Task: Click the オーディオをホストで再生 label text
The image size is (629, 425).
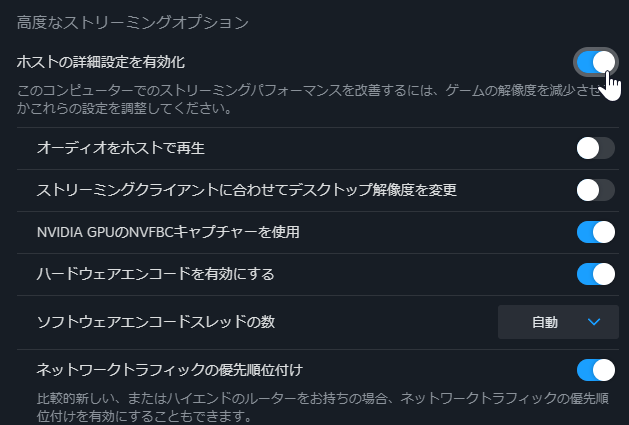Action: (121, 148)
